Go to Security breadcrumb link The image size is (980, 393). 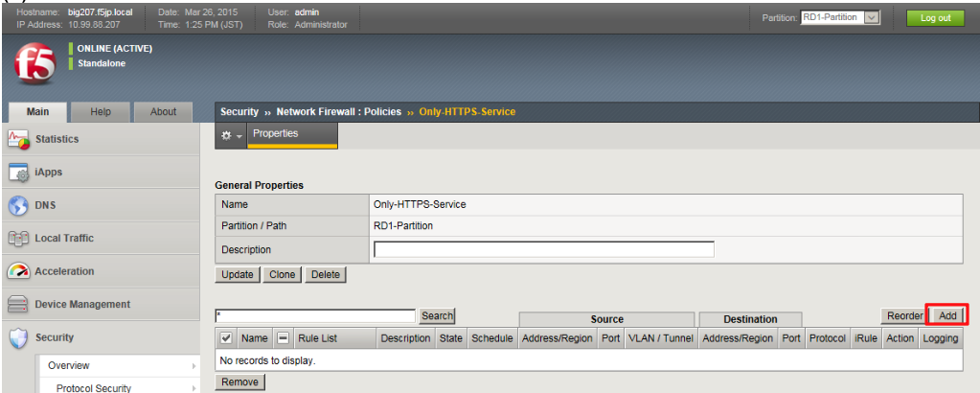[239, 112]
